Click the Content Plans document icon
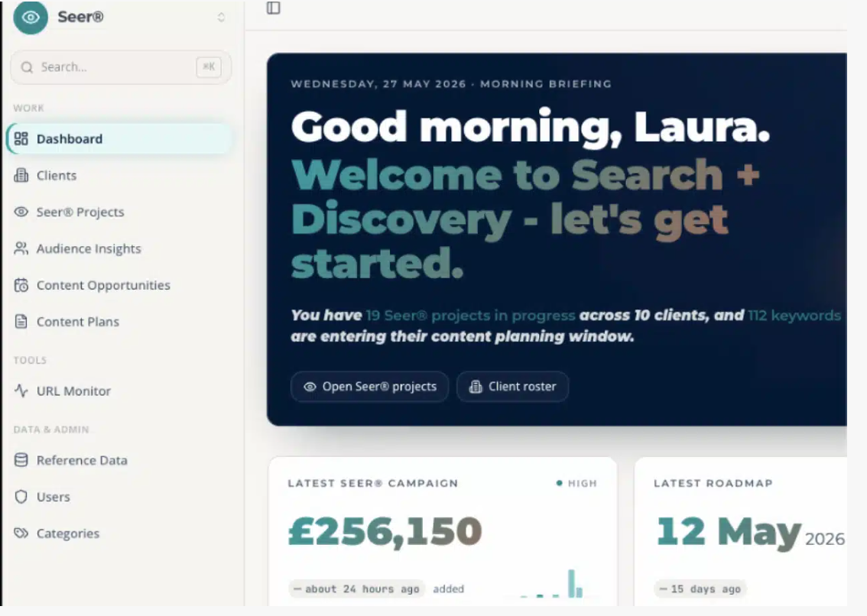The height and width of the screenshot is (616, 867). (x=21, y=321)
